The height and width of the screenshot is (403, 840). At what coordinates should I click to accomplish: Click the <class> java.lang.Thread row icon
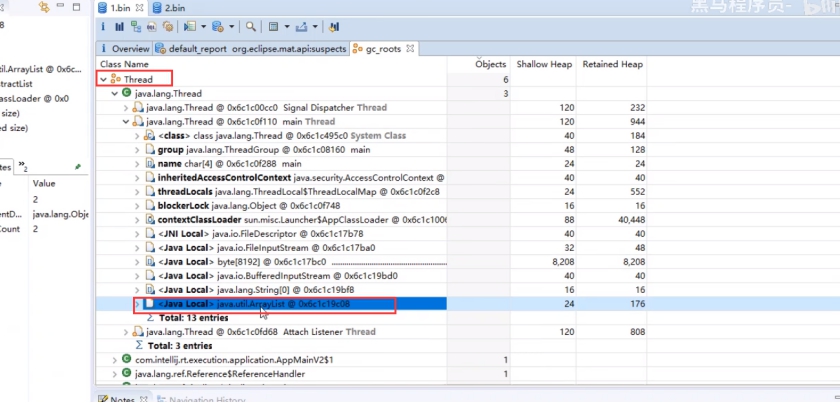click(149, 136)
